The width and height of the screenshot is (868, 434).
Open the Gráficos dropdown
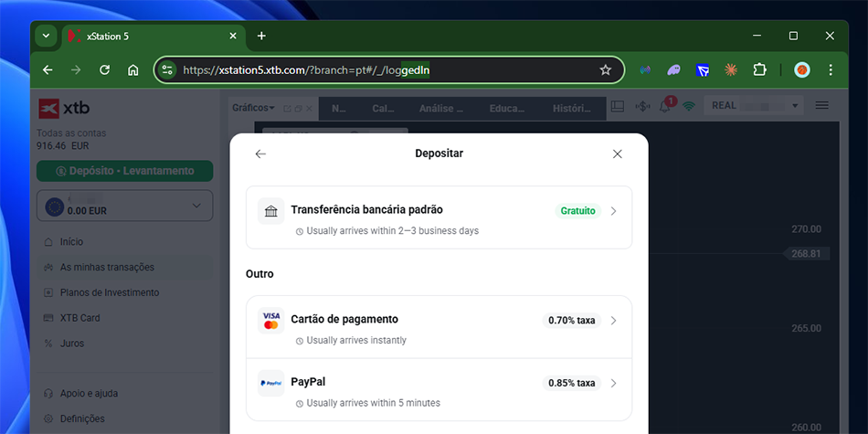[253, 108]
